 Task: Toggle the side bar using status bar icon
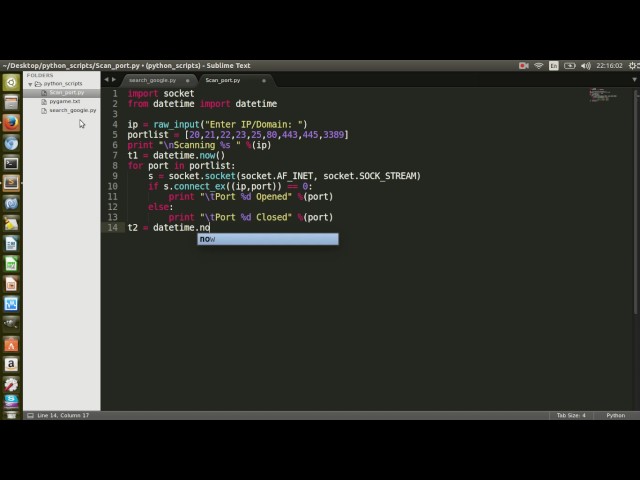pos(30,415)
